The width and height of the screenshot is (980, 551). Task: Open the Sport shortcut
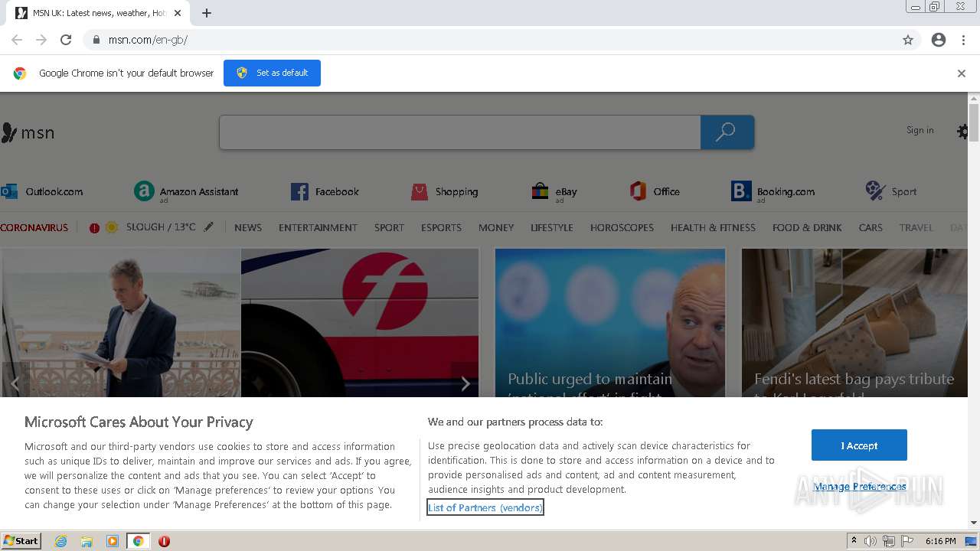tap(890, 191)
